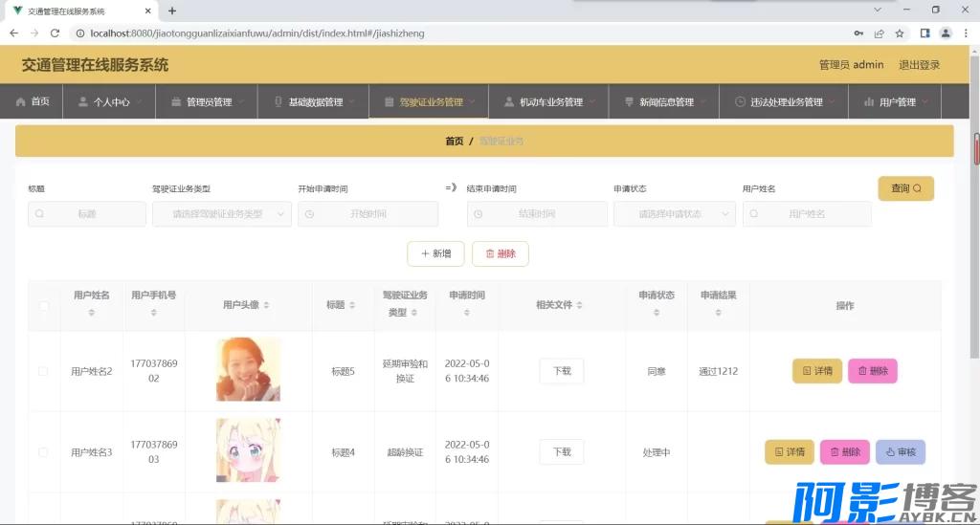The image size is (980, 525).
Task: Open saved passwords key icon
Action: pos(858,33)
